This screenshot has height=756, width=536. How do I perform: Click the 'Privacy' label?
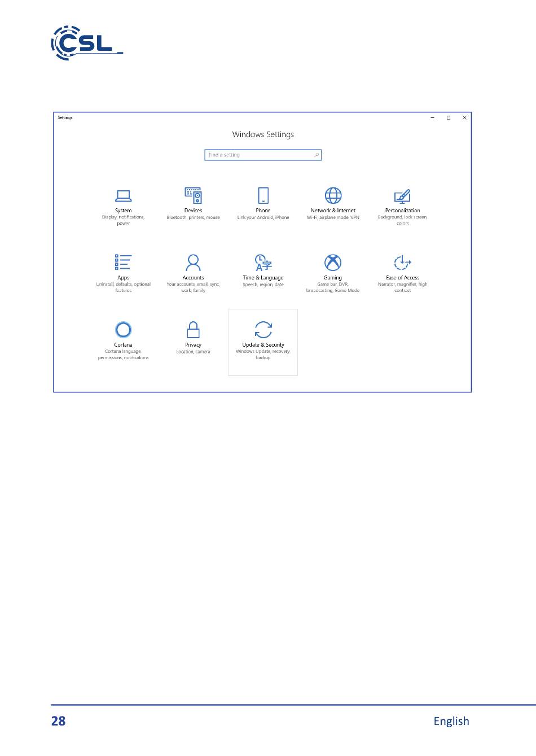coord(193,345)
